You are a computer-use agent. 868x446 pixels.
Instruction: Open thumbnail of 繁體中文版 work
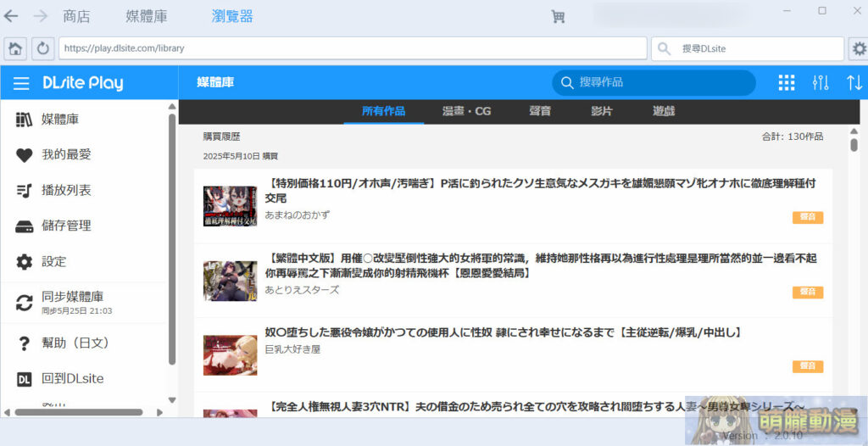point(231,281)
